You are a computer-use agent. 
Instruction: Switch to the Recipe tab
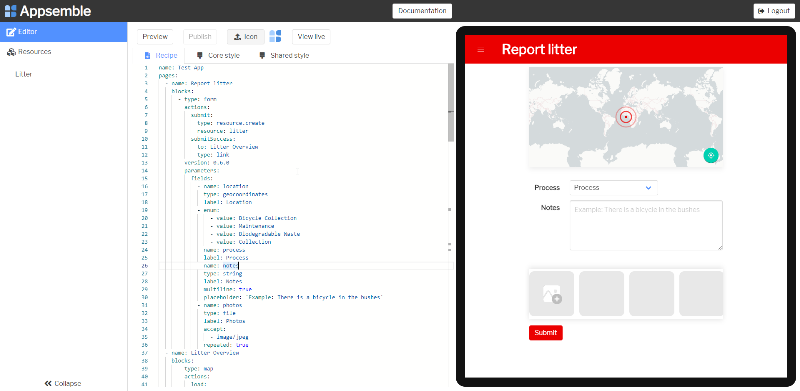161,56
